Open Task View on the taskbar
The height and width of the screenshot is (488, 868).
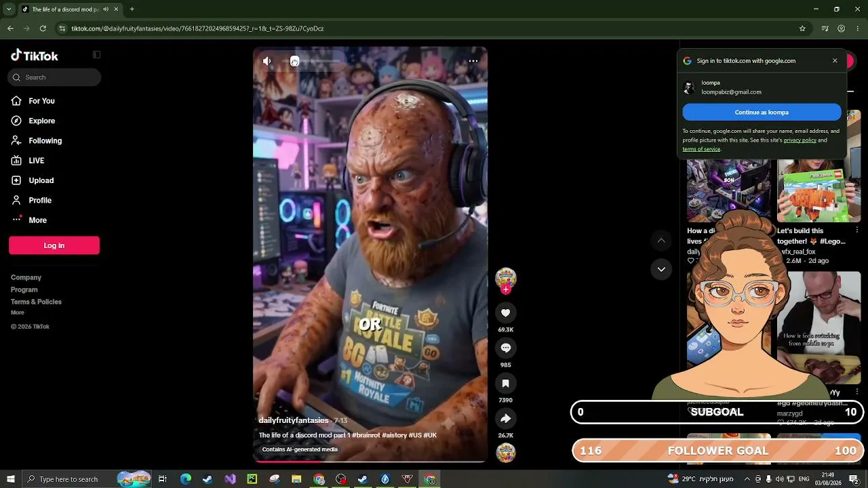163,479
